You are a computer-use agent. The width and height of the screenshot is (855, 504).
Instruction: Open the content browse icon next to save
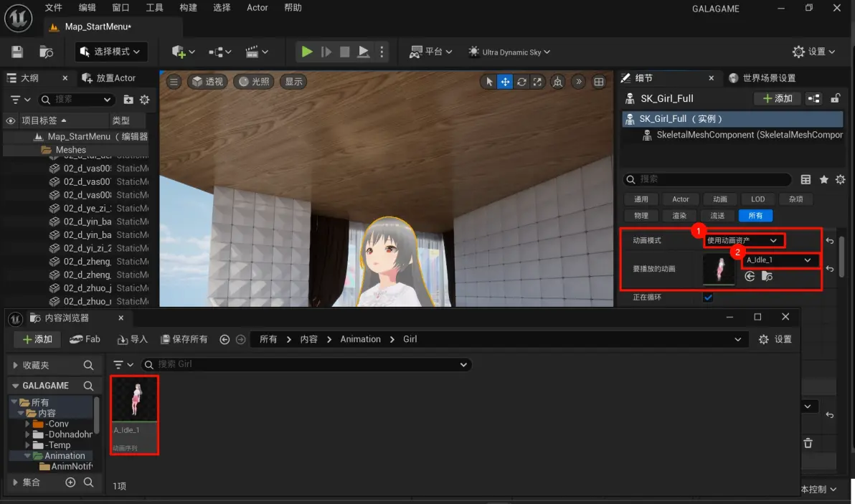[x=47, y=52]
